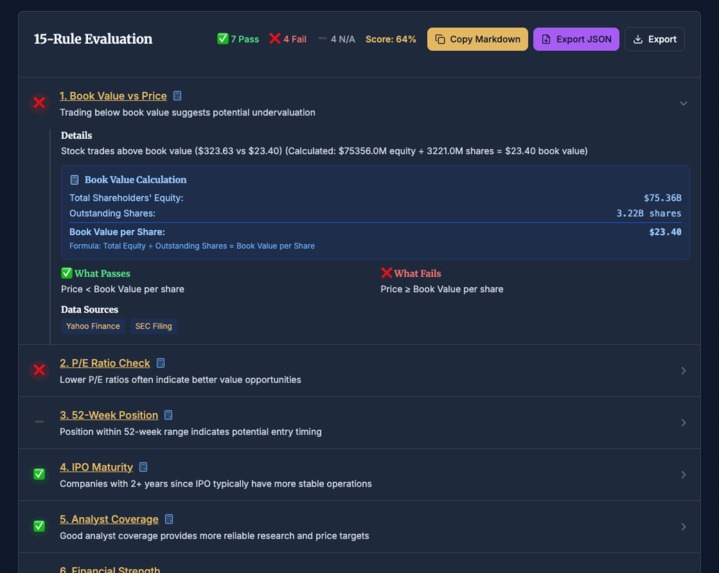Image resolution: width=719 pixels, height=573 pixels.
Task: Click the Details text about stock trading above book
Action: pos(324,151)
